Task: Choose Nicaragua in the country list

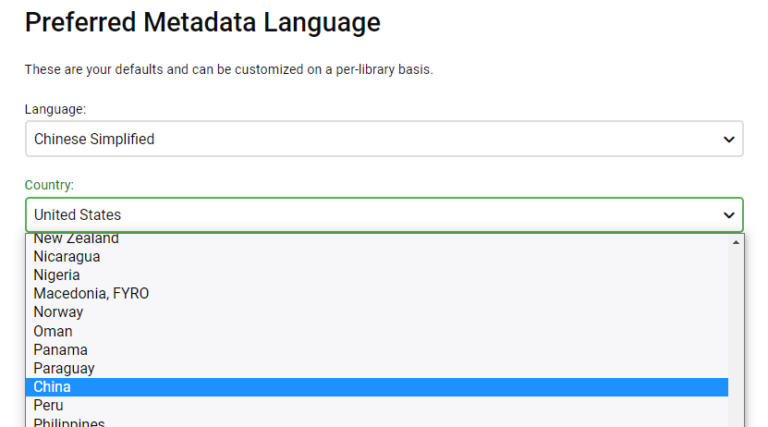Action: pyautogui.click(x=67, y=257)
